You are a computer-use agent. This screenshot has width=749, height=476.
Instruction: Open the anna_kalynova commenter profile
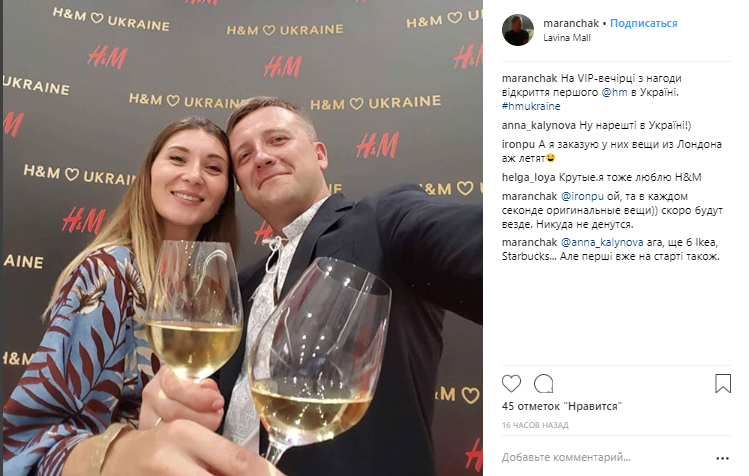click(538, 126)
